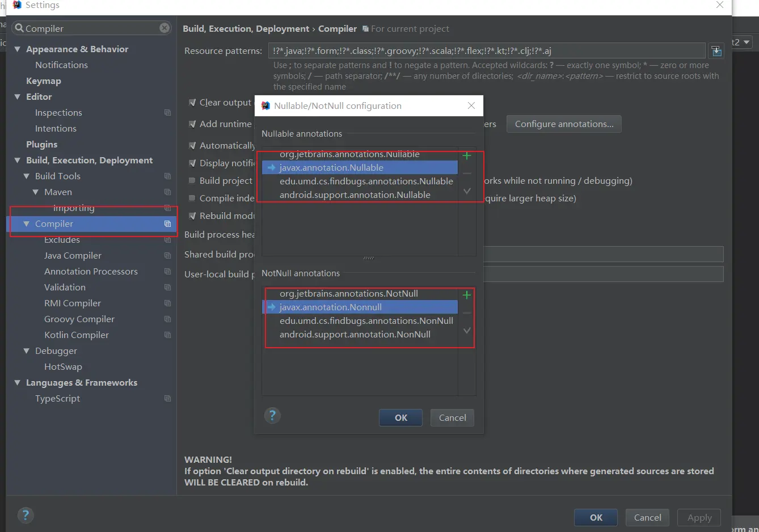Click the search magnifier icon in settings search
The width and height of the screenshot is (759, 532).
coord(19,28)
